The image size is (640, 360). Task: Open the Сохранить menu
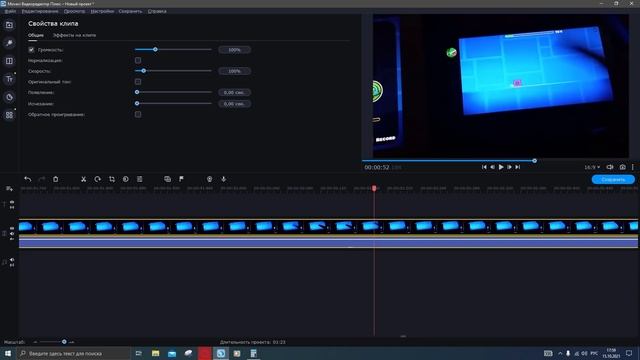point(130,11)
